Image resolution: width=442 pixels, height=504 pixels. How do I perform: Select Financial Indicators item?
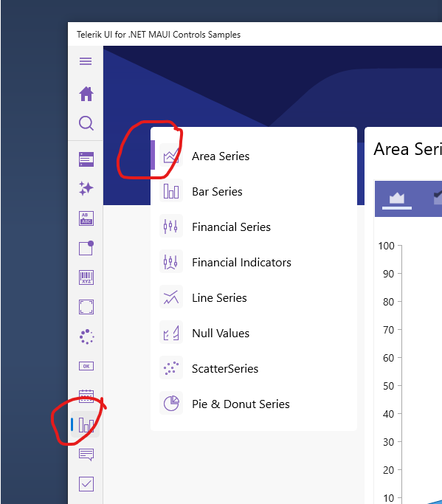254,262
